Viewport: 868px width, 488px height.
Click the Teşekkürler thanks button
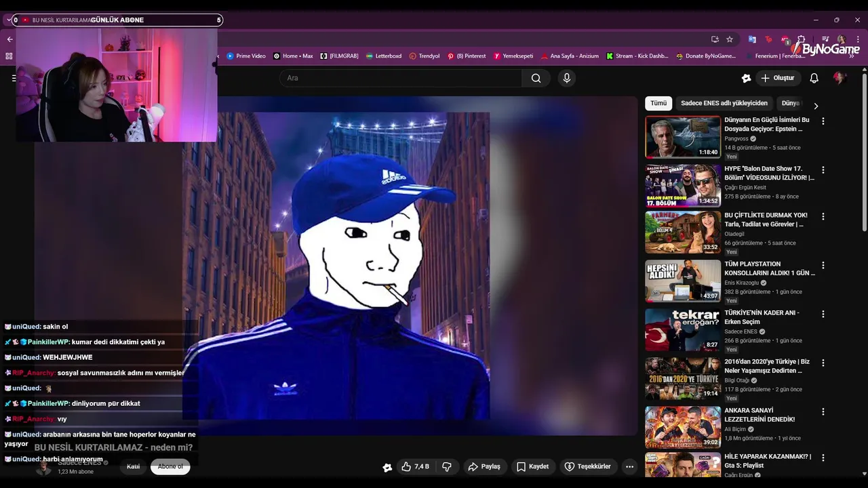(588, 466)
